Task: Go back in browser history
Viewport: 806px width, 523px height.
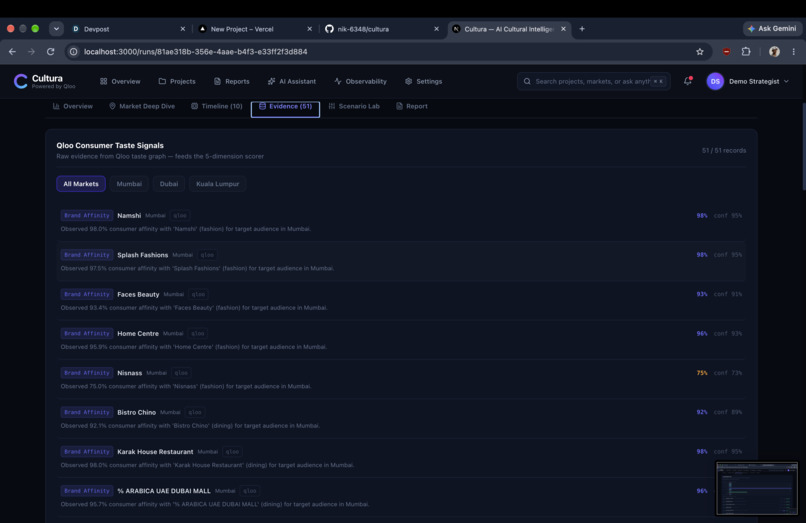Action: coord(12,51)
